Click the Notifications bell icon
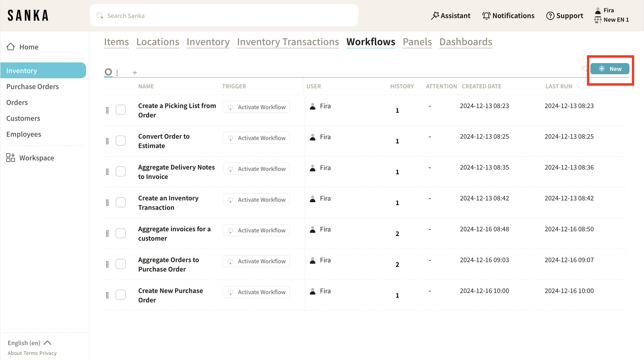 tap(486, 15)
